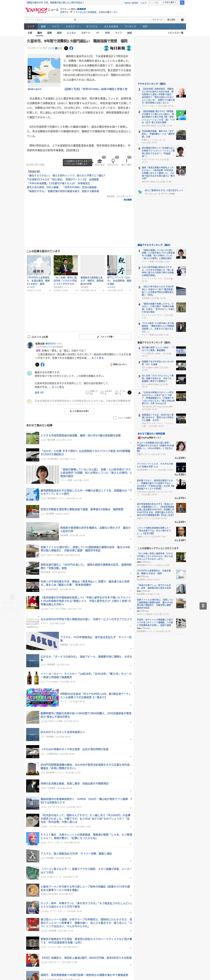Select the 速報 tab
Image resolution: width=210 pixels, height=980 pixels.
[x=43, y=27]
